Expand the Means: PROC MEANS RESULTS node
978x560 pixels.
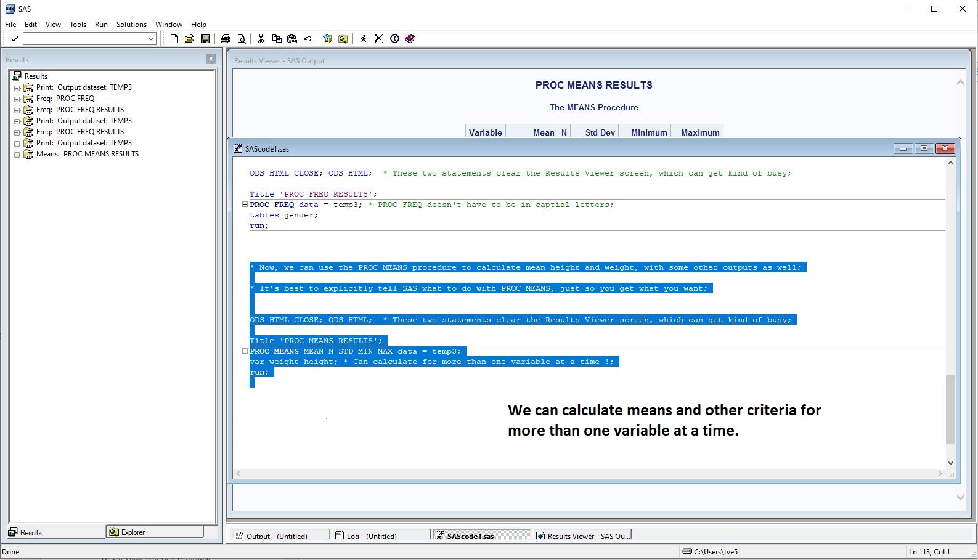pyautogui.click(x=17, y=155)
